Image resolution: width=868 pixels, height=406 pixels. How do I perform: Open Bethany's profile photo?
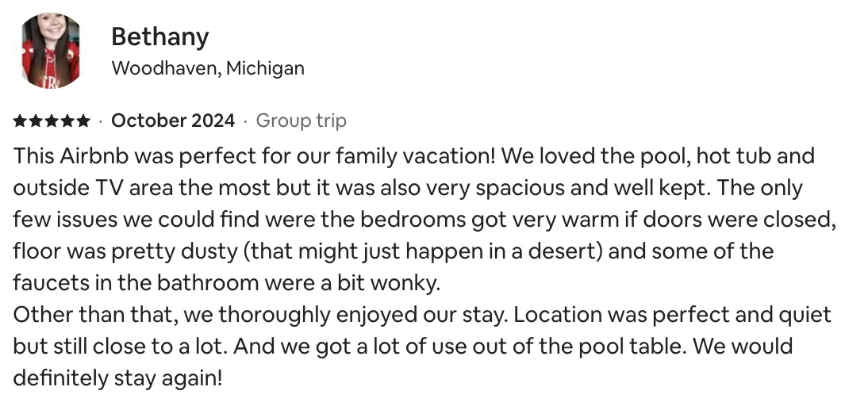click(50, 50)
